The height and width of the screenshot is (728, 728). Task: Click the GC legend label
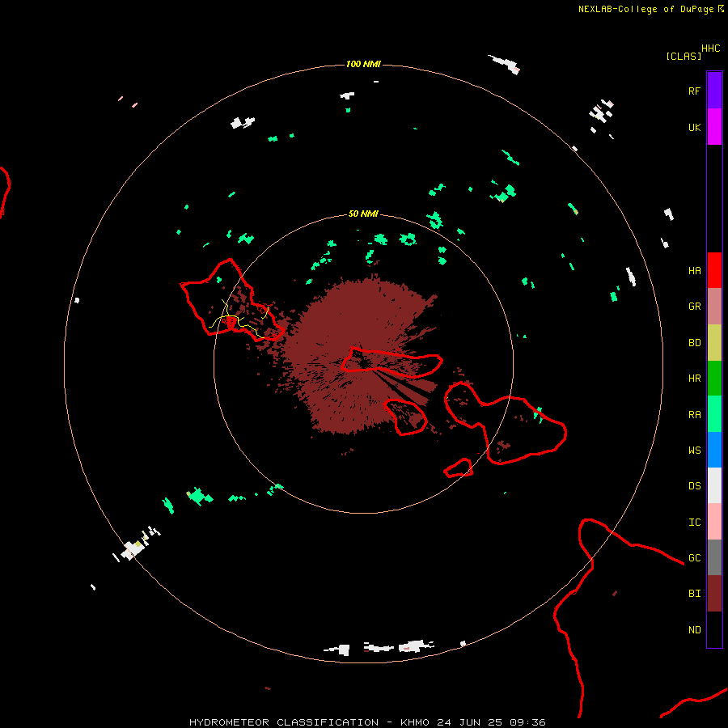[694, 558]
